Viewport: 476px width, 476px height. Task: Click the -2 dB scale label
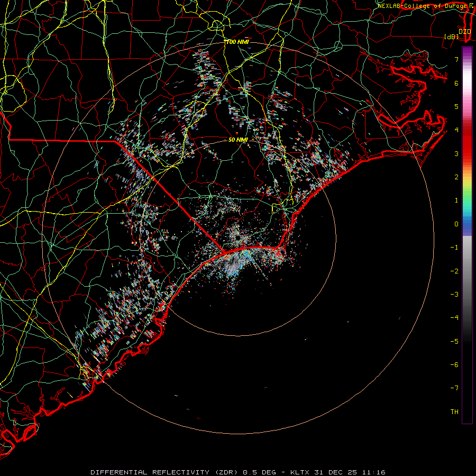(x=454, y=271)
